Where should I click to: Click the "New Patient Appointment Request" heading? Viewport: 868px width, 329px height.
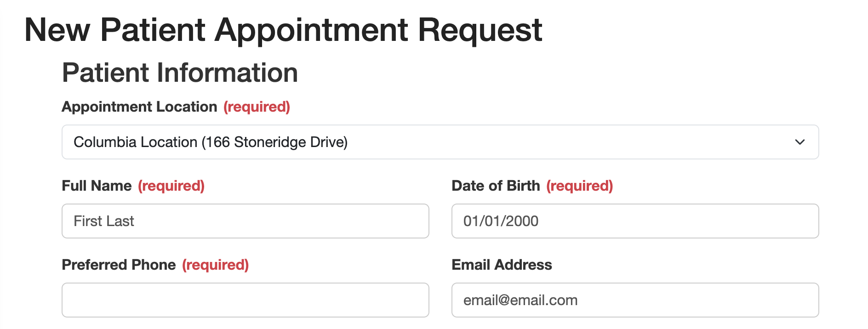pos(283,30)
